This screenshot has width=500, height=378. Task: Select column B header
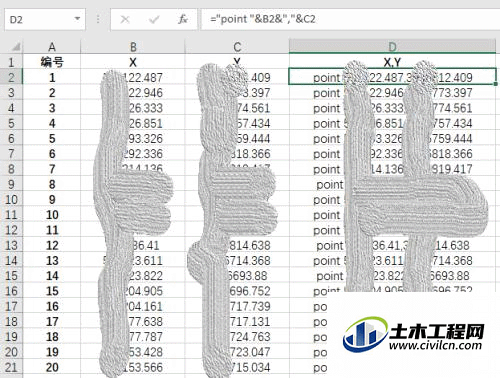click(x=133, y=46)
